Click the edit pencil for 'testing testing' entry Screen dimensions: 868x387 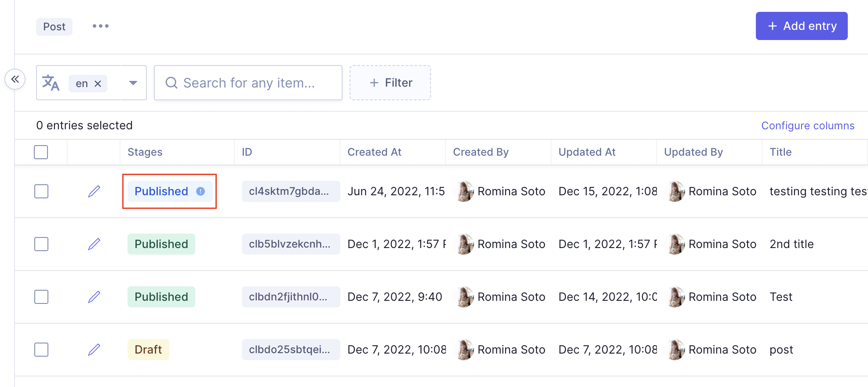point(94,191)
